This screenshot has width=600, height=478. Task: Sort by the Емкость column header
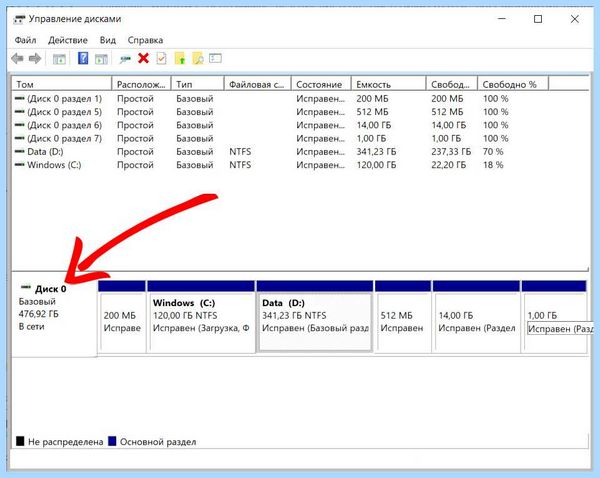coord(388,84)
